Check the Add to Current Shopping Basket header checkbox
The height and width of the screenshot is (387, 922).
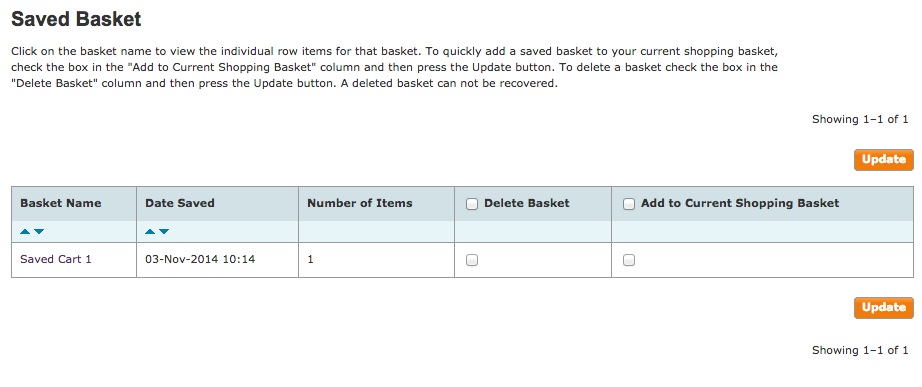coord(629,204)
